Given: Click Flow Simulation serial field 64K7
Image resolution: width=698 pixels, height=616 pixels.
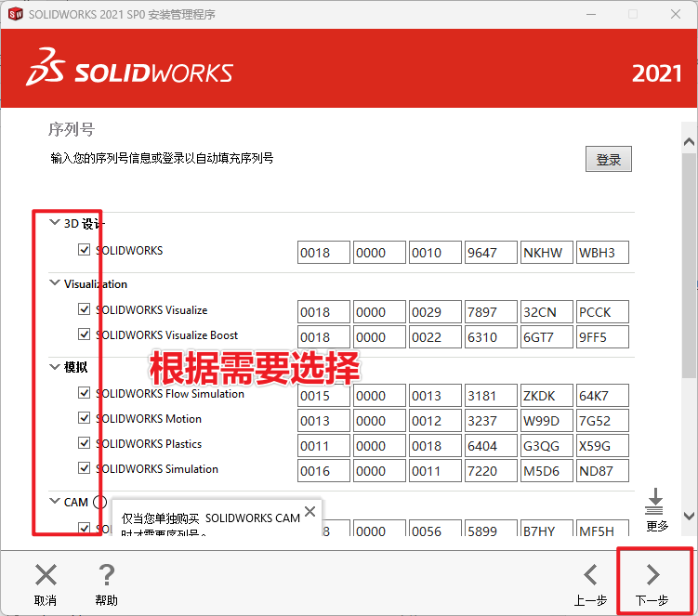Looking at the screenshot, I should (602, 395).
